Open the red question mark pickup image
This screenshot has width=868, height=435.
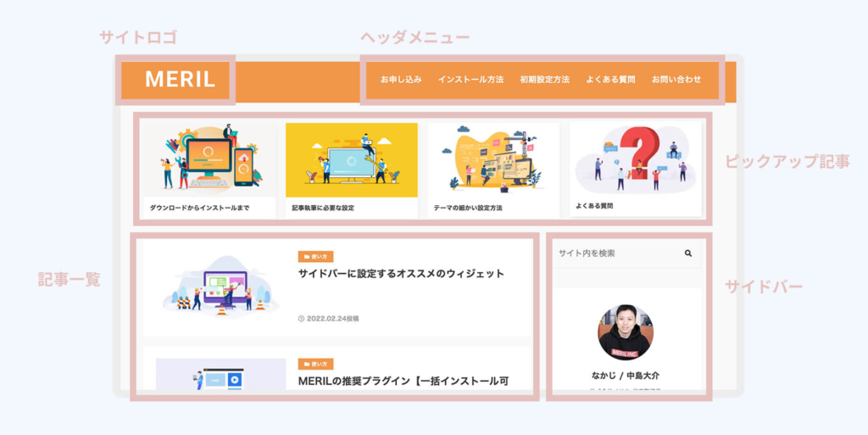click(x=636, y=159)
